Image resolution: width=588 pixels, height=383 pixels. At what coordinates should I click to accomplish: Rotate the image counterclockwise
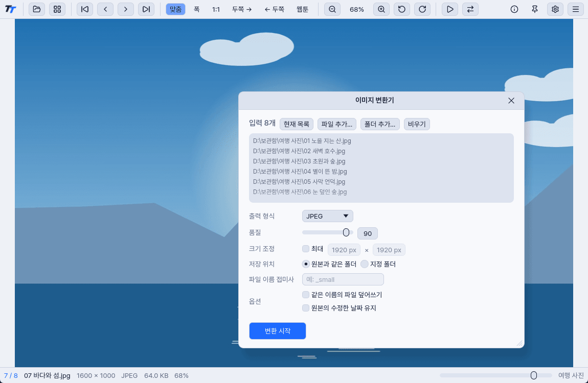click(401, 9)
